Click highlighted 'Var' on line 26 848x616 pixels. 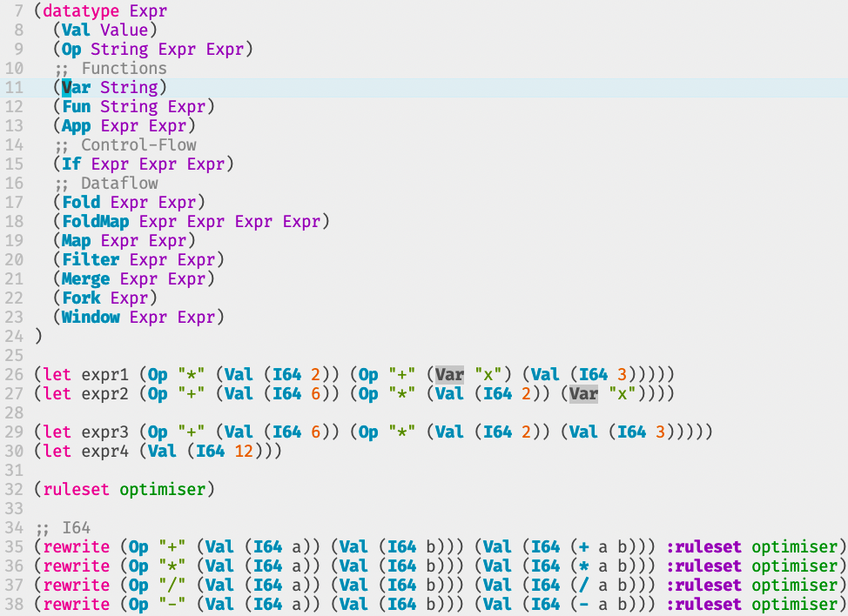(449, 375)
